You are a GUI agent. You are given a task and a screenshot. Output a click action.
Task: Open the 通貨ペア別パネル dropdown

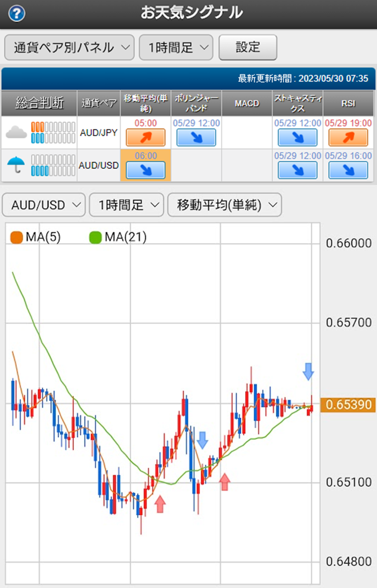point(69,47)
